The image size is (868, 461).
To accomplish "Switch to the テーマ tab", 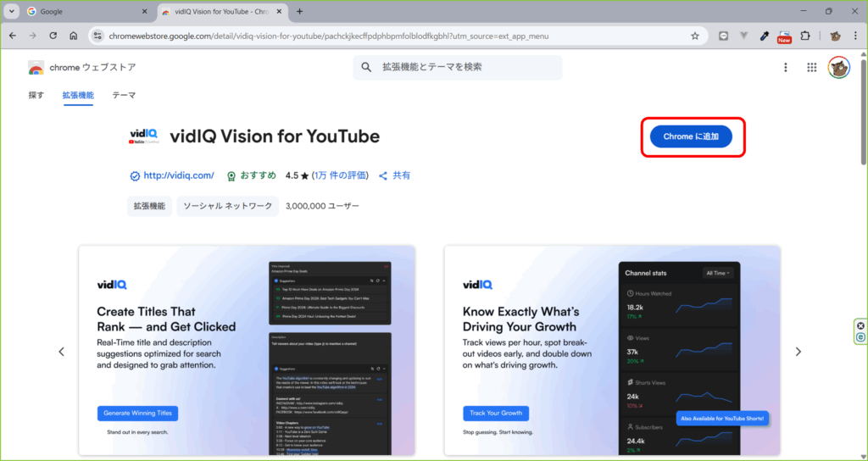I will (x=124, y=96).
